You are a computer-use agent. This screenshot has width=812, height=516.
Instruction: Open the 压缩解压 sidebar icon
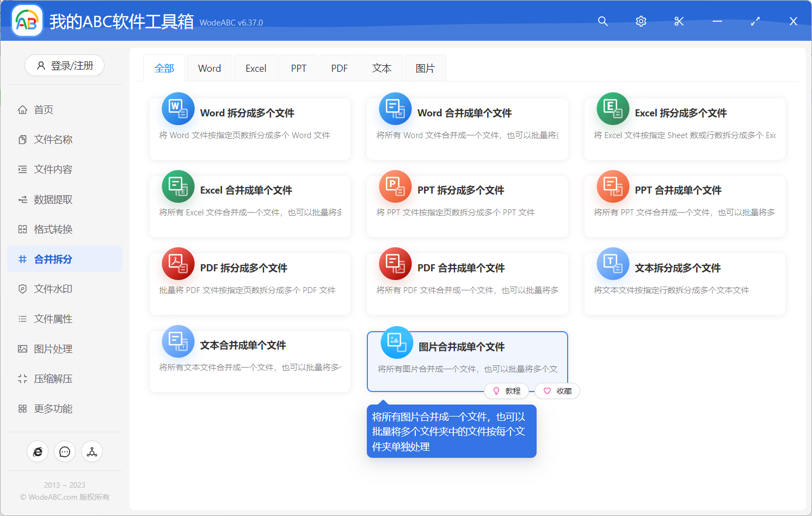[x=22, y=378]
